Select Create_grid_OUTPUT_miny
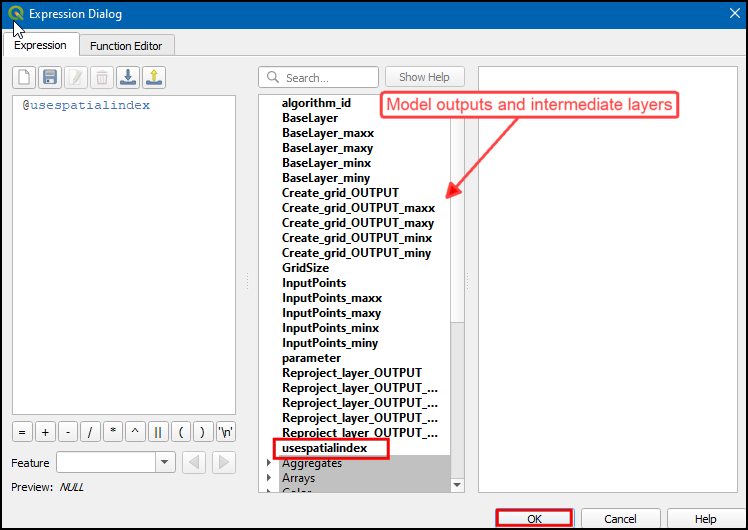 tap(356, 253)
